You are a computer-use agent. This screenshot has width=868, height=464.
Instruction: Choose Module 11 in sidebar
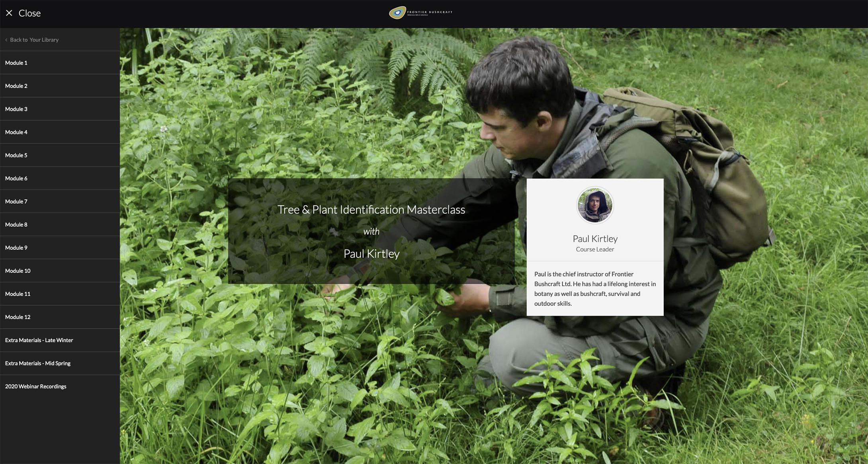coord(18,294)
